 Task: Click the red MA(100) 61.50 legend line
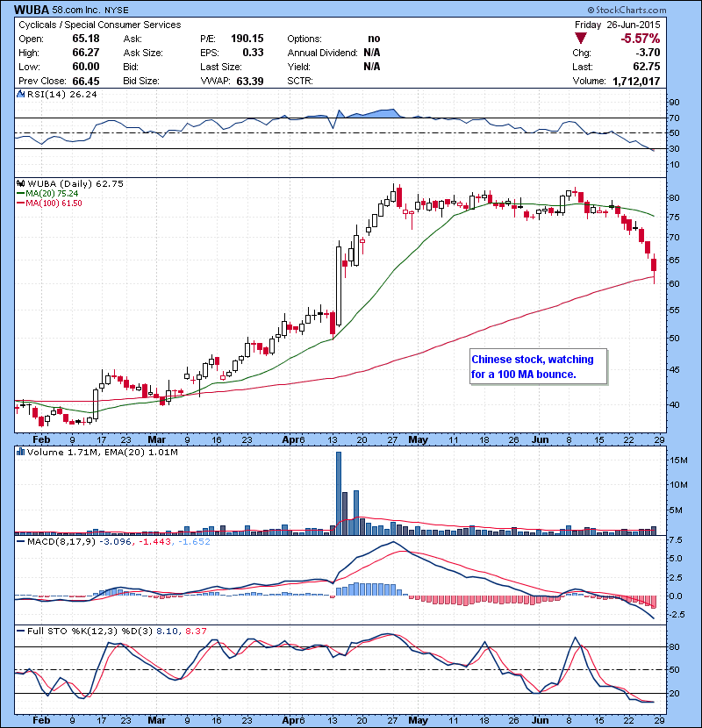click(21, 203)
